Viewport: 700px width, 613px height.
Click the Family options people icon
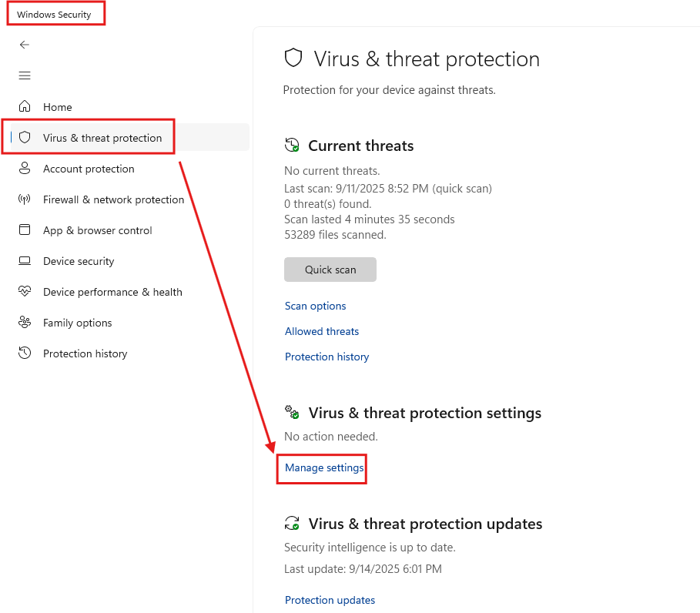point(25,323)
